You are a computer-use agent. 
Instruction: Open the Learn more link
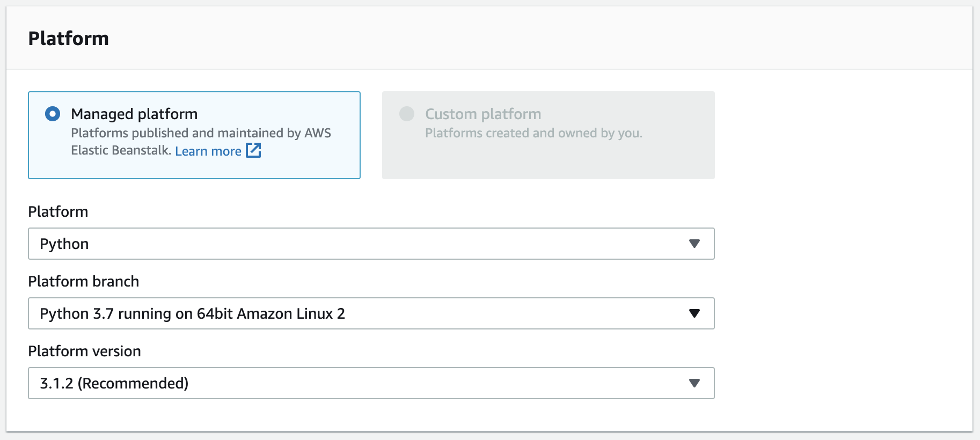(208, 151)
